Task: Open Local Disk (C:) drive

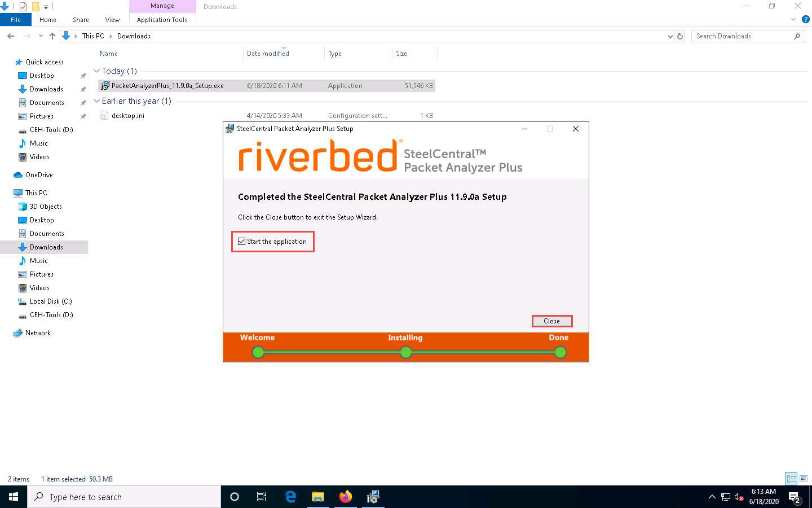Action: click(x=51, y=301)
